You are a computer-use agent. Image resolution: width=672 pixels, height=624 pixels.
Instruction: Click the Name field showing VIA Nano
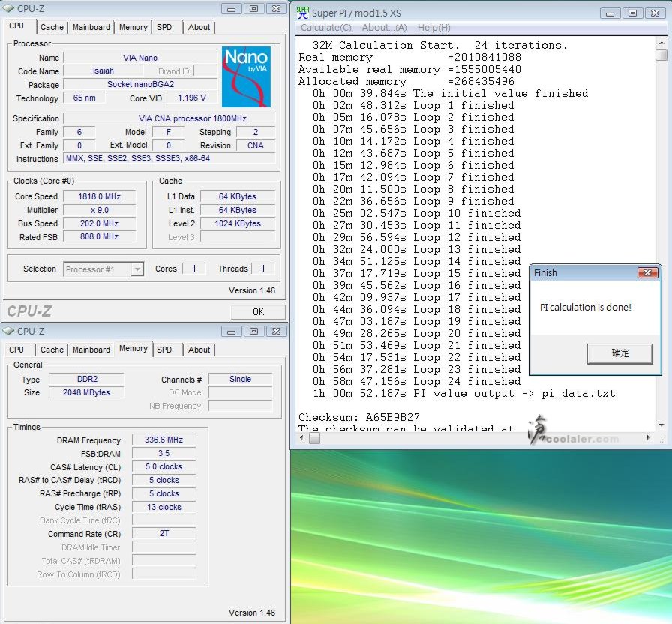click(x=140, y=58)
